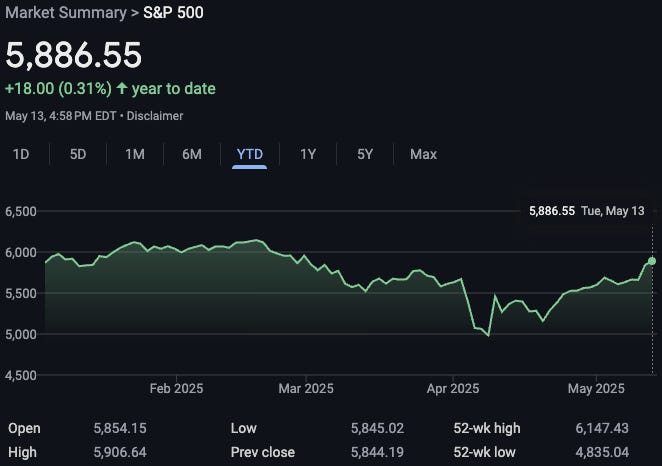Click the 5,886.55 Tue, May 13 tooltip

click(586, 211)
